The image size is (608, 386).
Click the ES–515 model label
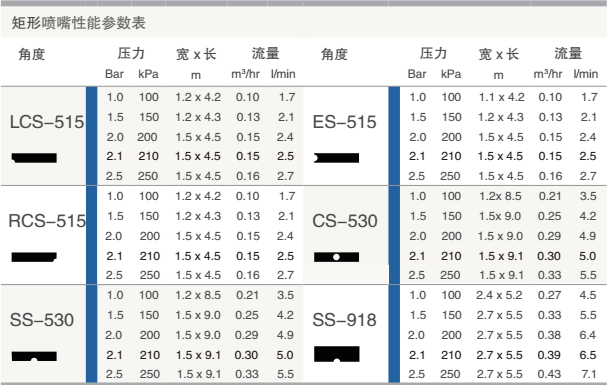pyautogui.click(x=344, y=122)
